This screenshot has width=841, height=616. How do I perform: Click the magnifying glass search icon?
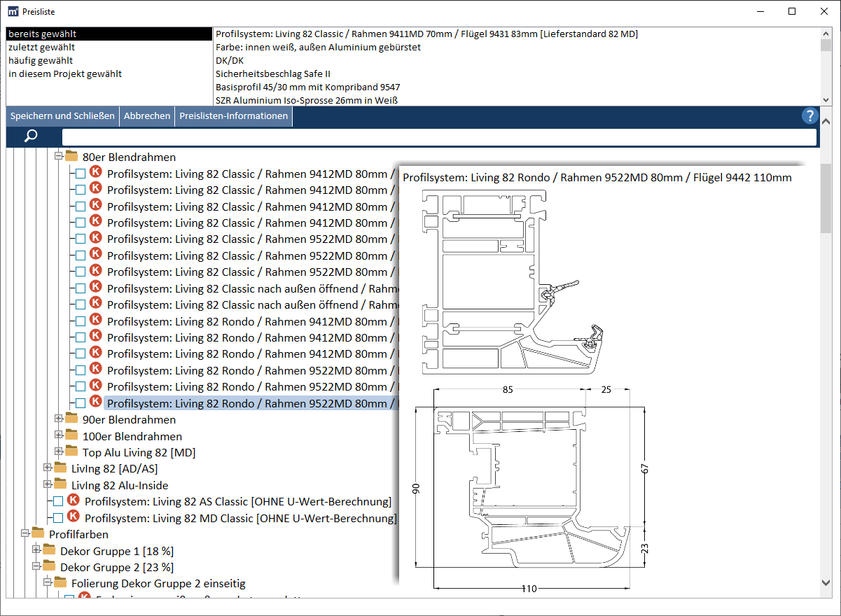[31, 136]
